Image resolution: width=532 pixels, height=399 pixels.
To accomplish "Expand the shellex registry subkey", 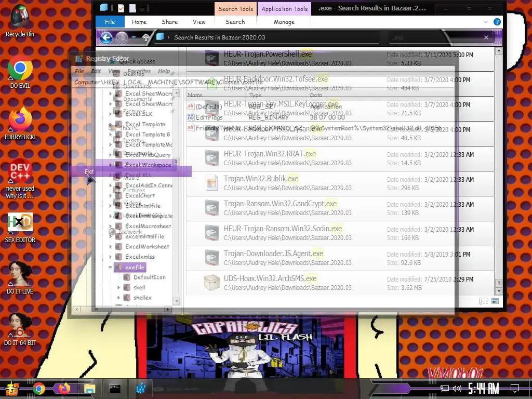I will [118, 298].
